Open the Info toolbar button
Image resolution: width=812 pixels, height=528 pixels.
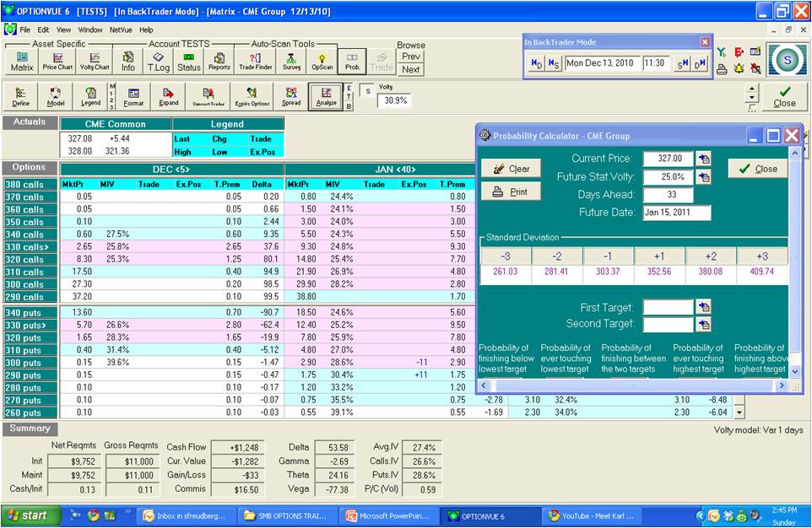128,62
